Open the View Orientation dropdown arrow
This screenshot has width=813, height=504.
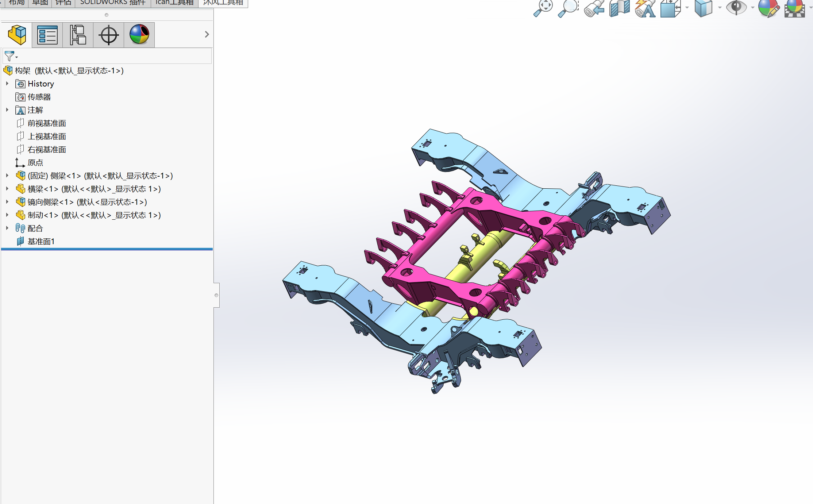pyautogui.click(x=687, y=7)
